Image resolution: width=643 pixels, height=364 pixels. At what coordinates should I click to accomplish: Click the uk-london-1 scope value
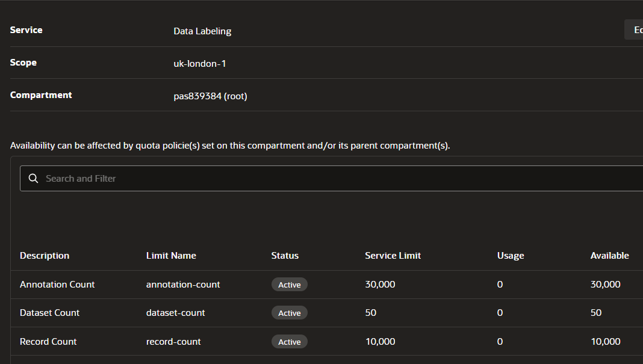coord(199,63)
